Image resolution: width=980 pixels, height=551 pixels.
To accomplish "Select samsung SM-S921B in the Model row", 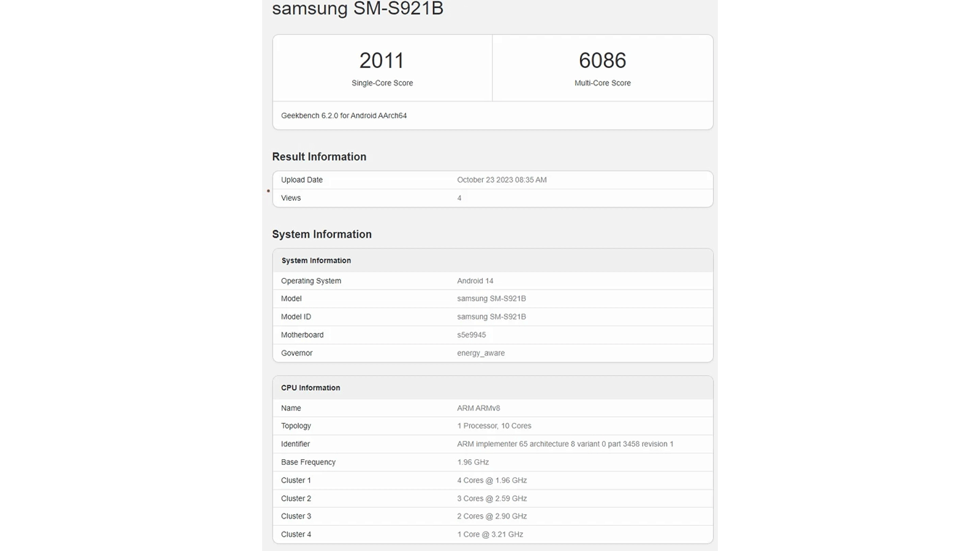I will [x=491, y=299].
